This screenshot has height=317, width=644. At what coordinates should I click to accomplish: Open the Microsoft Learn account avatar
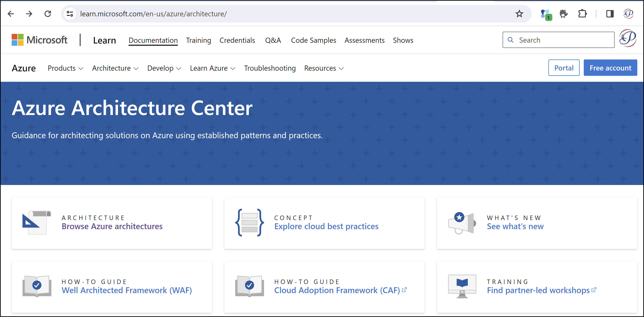point(628,39)
